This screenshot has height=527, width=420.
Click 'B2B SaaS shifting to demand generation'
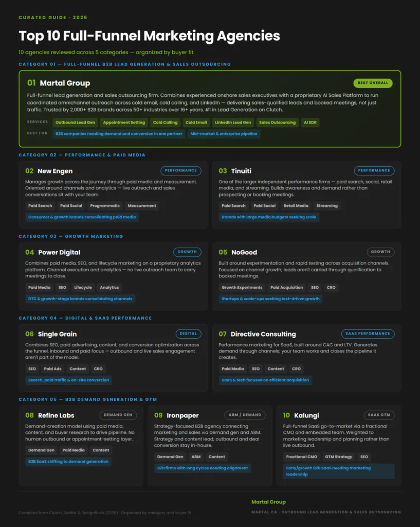(x=68, y=462)
